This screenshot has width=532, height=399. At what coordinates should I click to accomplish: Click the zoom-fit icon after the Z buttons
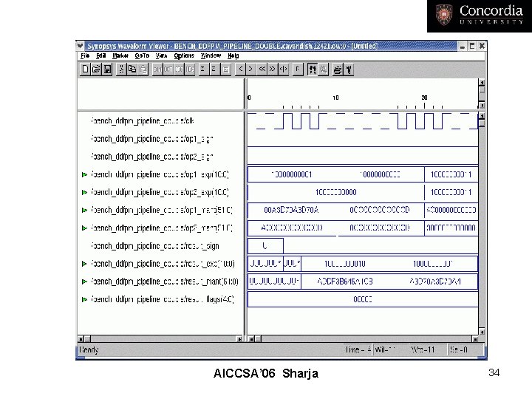pyautogui.click(x=225, y=69)
